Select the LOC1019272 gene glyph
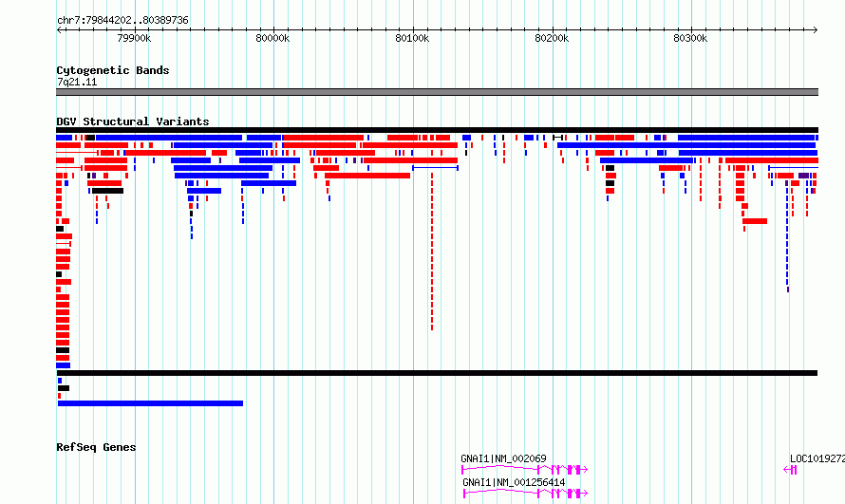This screenshot has width=845, height=504. pyautogui.click(x=790, y=470)
